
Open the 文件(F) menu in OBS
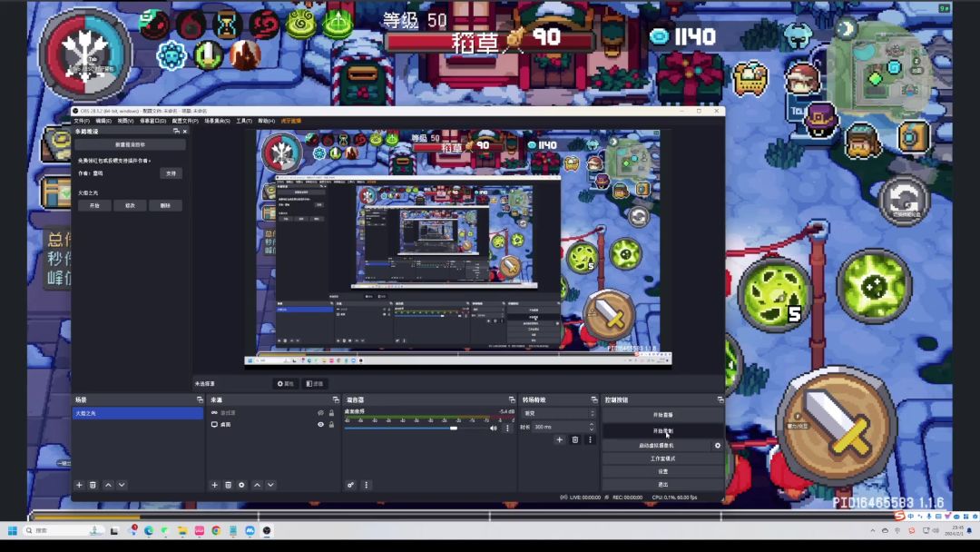tap(82, 121)
